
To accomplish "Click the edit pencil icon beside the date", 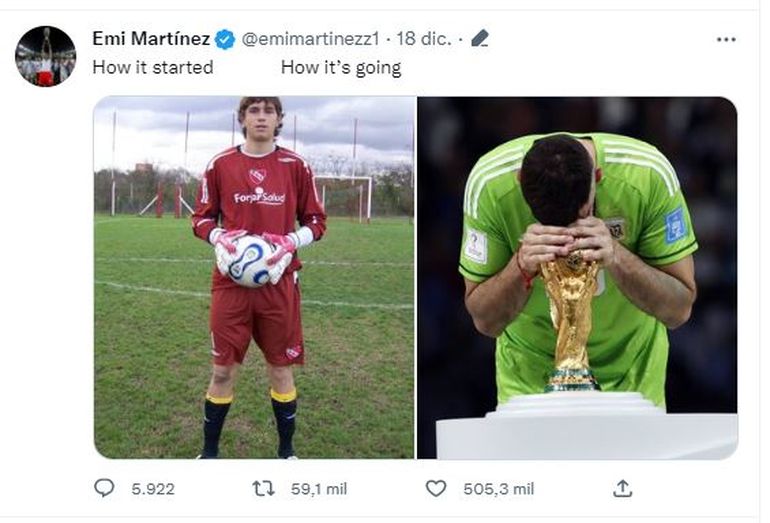I will pos(480,39).
